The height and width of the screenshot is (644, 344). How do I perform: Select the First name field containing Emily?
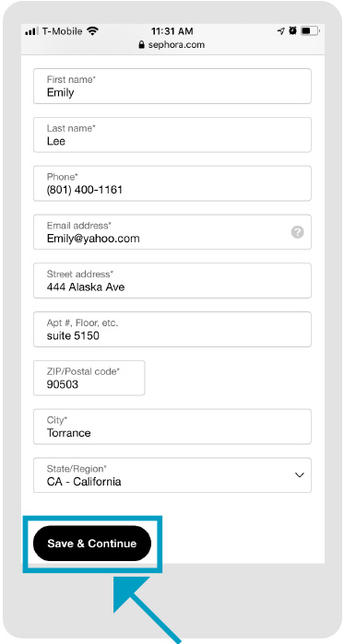click(x=172, y=87)
